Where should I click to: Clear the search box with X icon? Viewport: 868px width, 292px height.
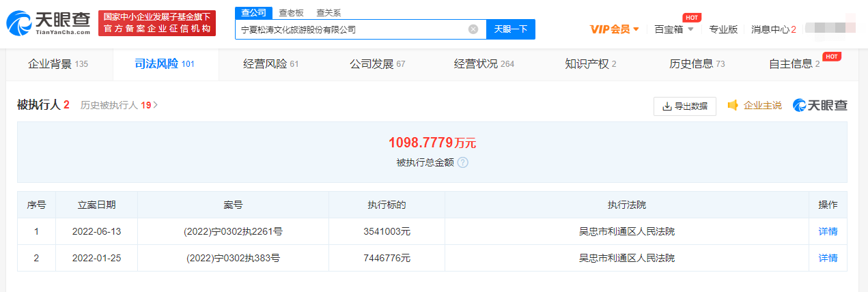click(x=473, y=29)
